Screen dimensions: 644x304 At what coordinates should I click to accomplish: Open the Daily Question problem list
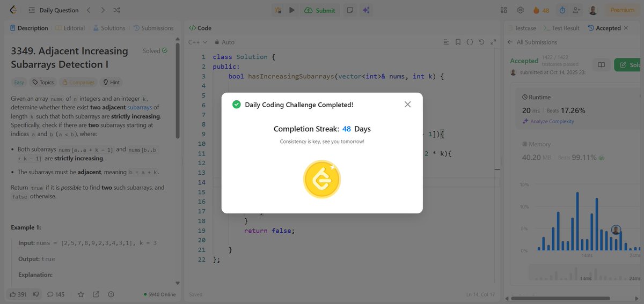click(53, 10)
